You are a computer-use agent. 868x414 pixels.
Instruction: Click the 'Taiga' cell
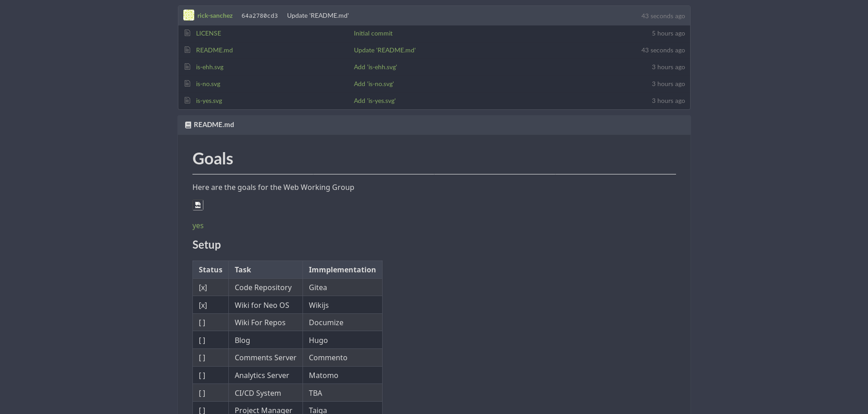click(343, 409)
